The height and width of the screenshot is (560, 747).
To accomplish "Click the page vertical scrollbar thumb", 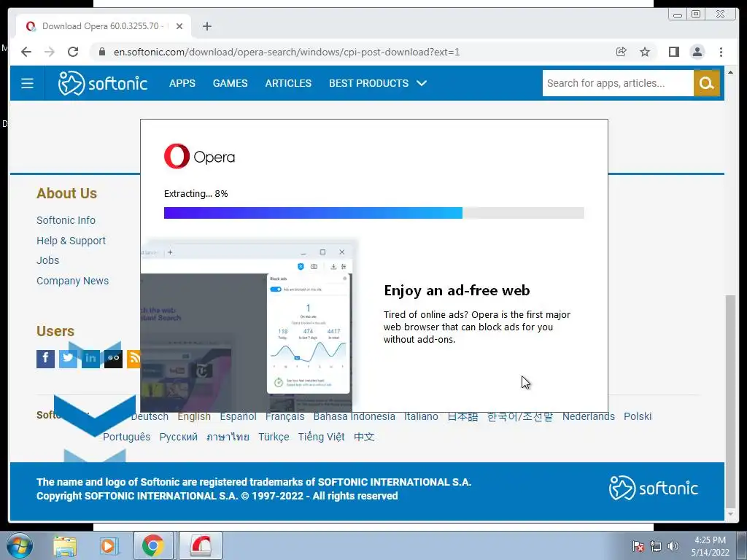I will [x=730, y=401].
